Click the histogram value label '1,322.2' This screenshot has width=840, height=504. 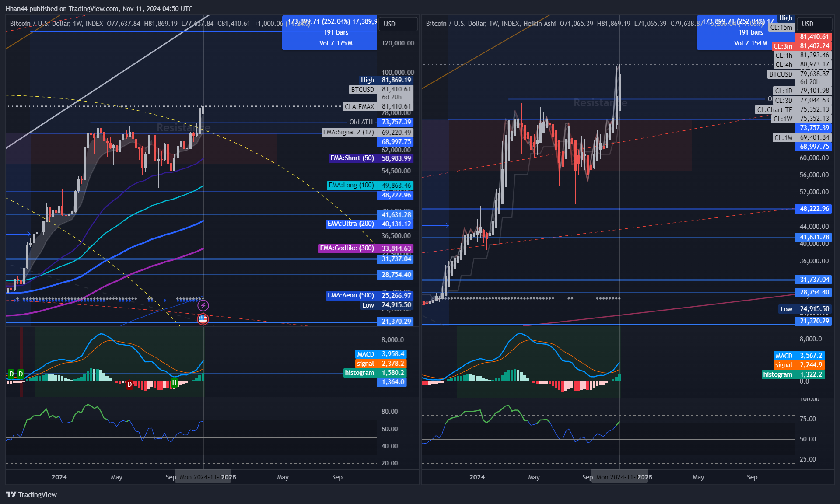[811, 374]
